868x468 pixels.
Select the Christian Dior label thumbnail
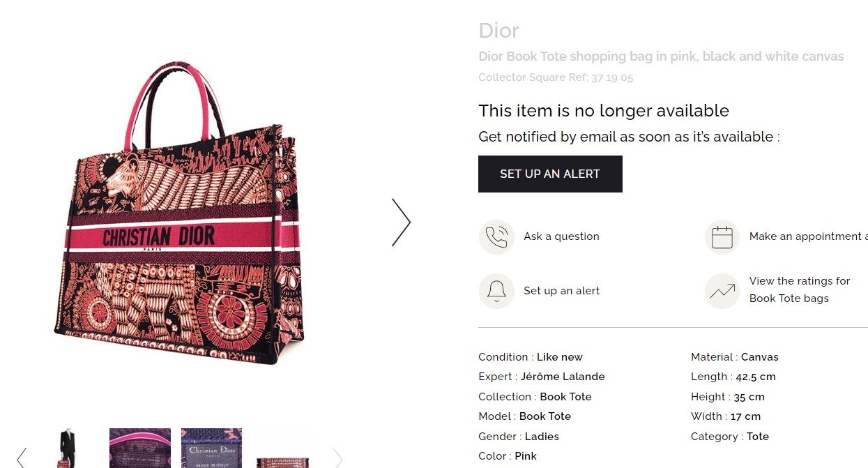(211, 448)
